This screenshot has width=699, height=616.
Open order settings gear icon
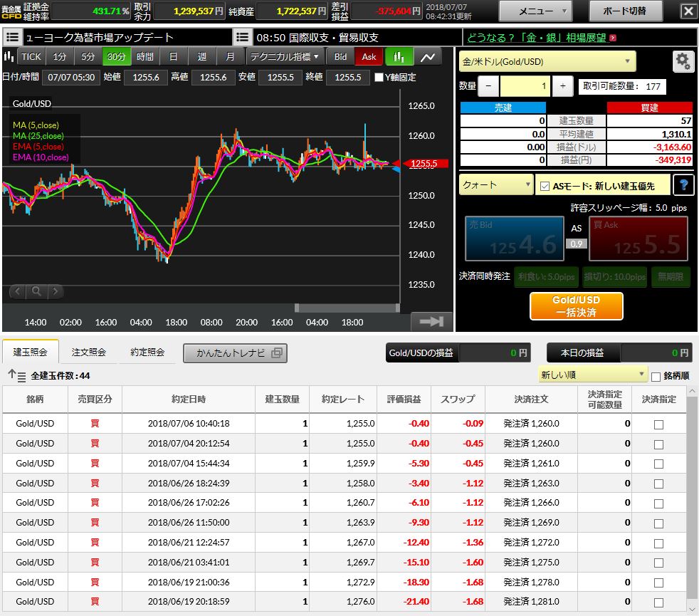point(683,61)
